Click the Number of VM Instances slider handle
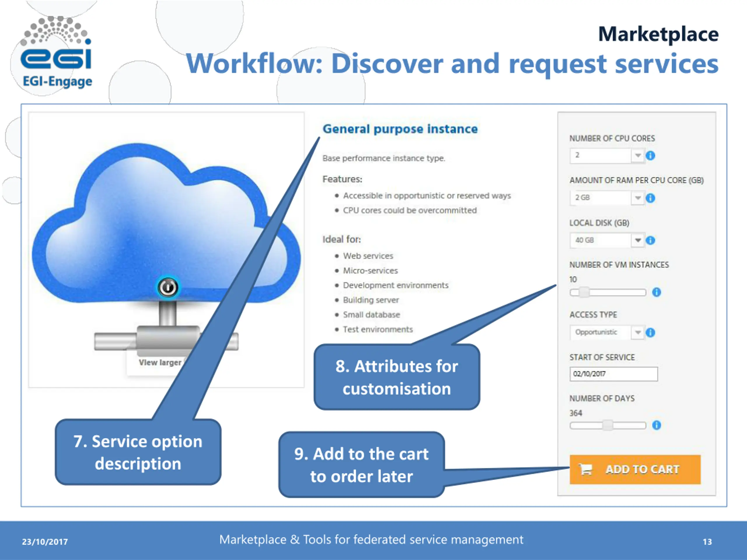 [x=584, y=292]
